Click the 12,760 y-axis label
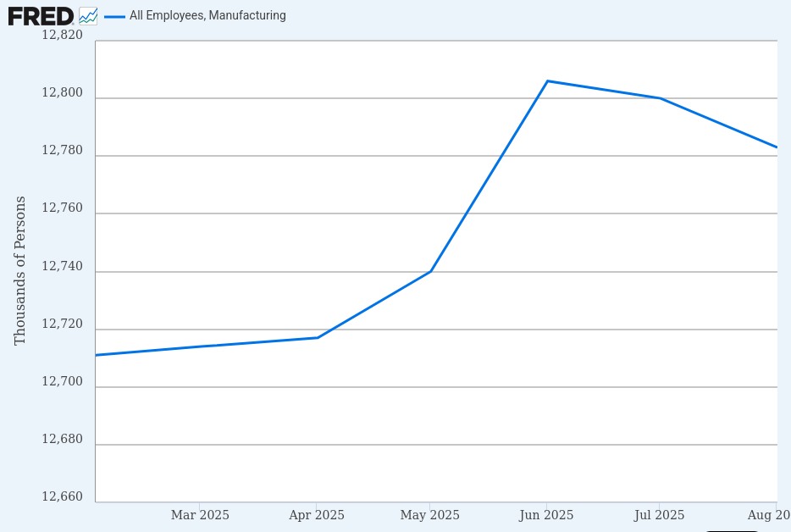Viewport: 791px width, 532px height. pyautogui.click(x=62, y=208)
